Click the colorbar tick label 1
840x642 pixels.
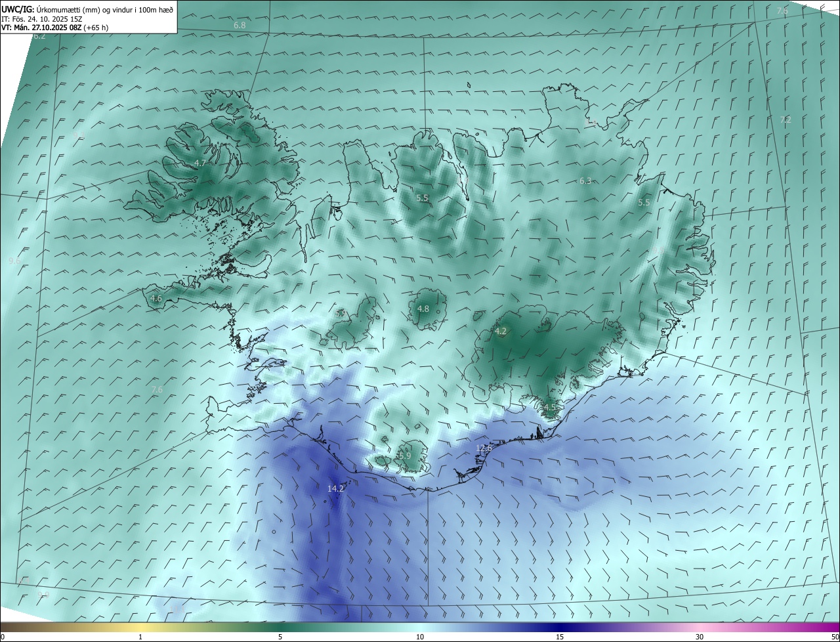coord(140,637)
